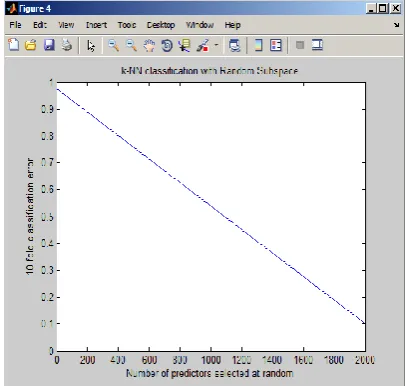The width and height of the screenshot is (405, 386).
Task: Open the Window menu
Action: pos(200,25)
